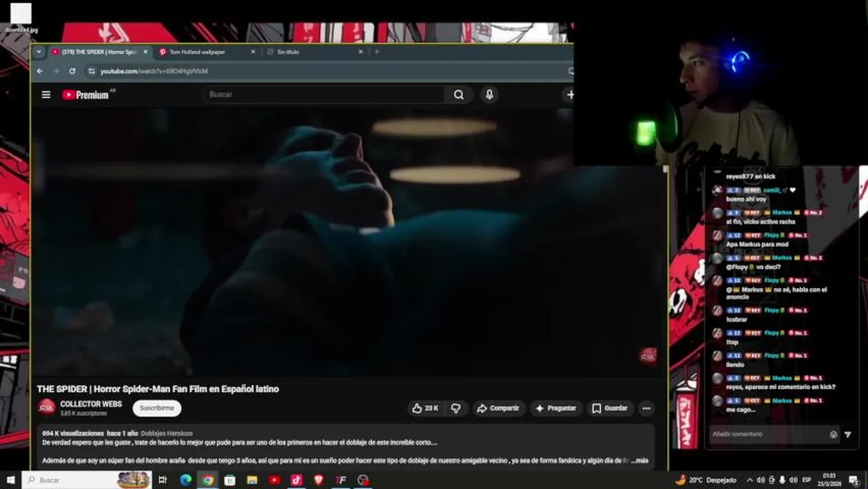Open COLLECTOR WEBS channel avatar

pyautogui.click(x=46, y=407)
